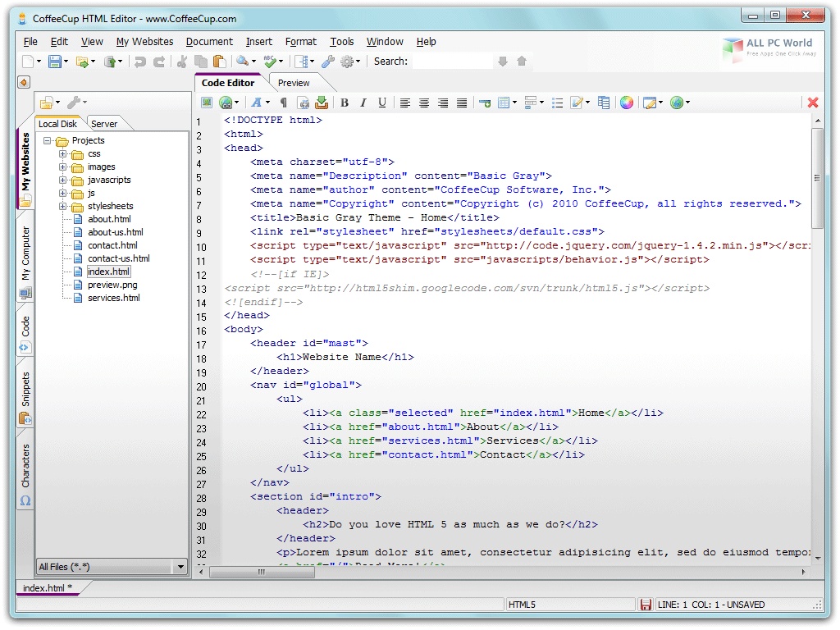Click the wrench tools icon

point(330,61)
